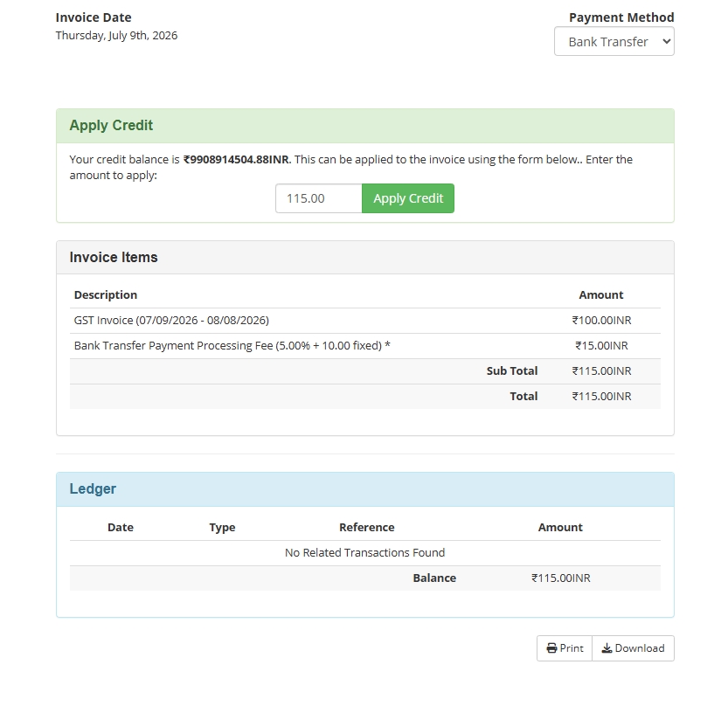Click the ₹100.00INR amount cell
The height and width of the screenshot is (713, 728).
(x=601, y=321)
